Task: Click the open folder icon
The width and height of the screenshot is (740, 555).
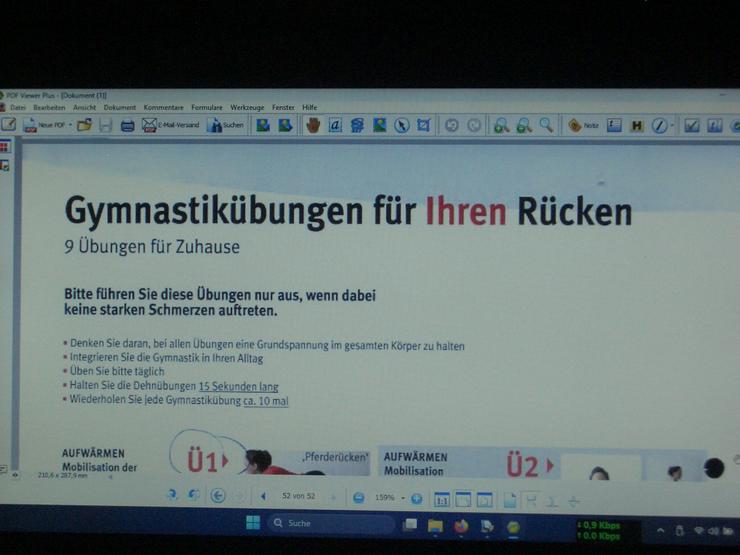Action: 84,125
